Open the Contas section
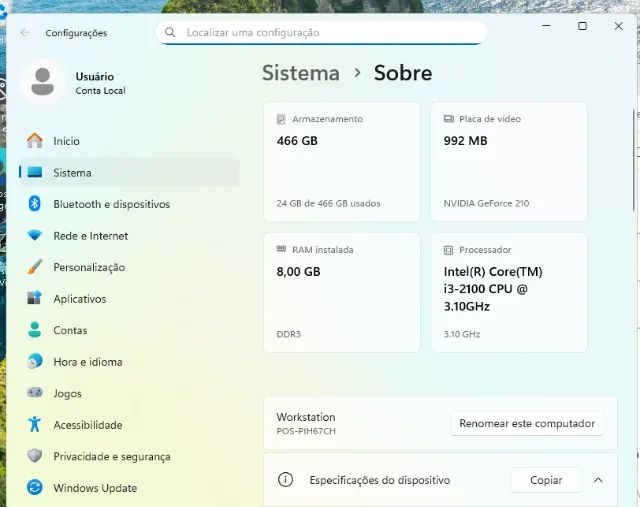 tap(129, 330)
